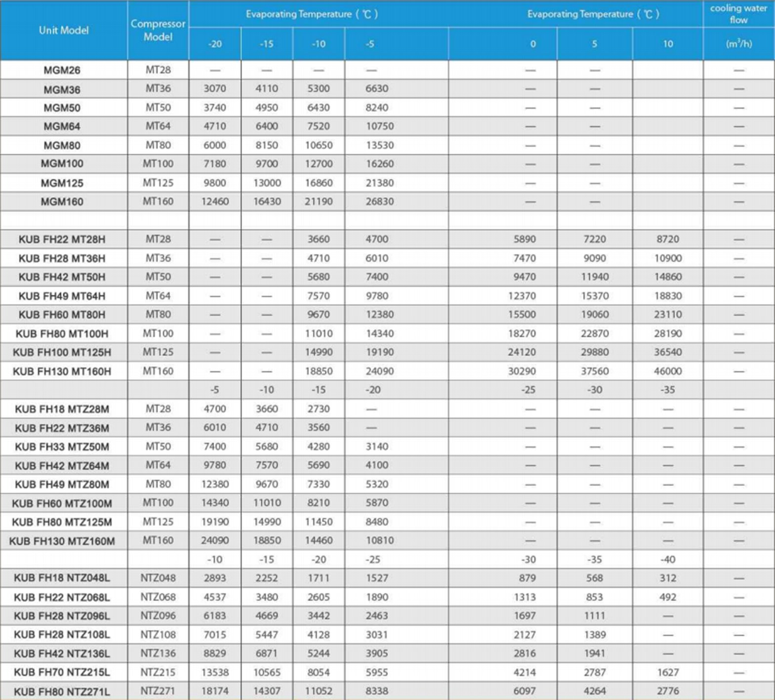Select the cooling water flow header
The height and width of the screenshot is (700, 775).
[738, 14]
